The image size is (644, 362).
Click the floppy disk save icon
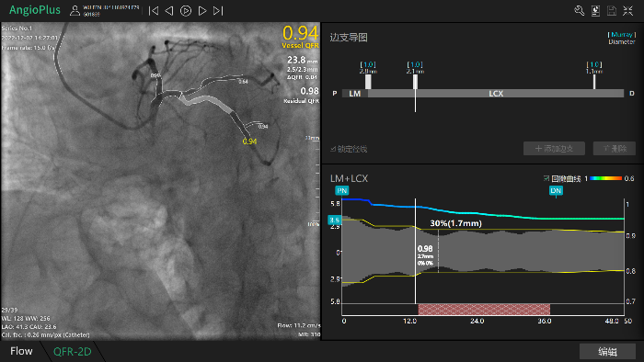pos(612,11)
